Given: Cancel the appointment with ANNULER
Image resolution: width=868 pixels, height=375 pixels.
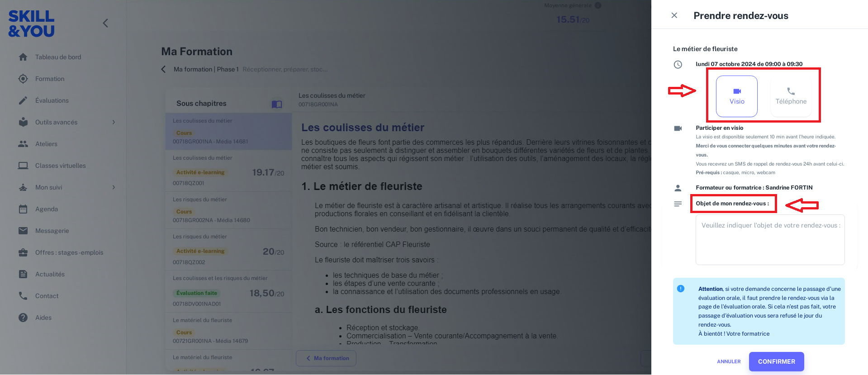Looking at the screenshot, I should point(729,361).
